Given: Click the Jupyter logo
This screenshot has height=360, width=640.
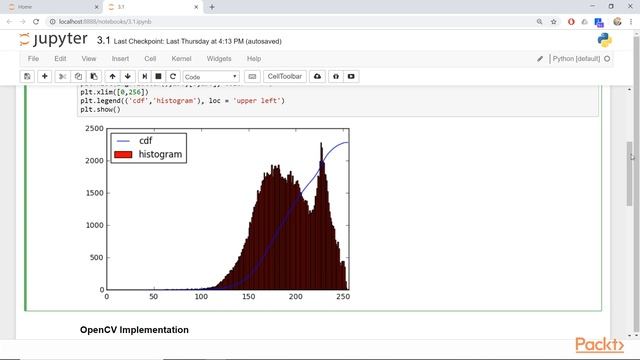Looking at the screenshot, I should pos(53,39).
